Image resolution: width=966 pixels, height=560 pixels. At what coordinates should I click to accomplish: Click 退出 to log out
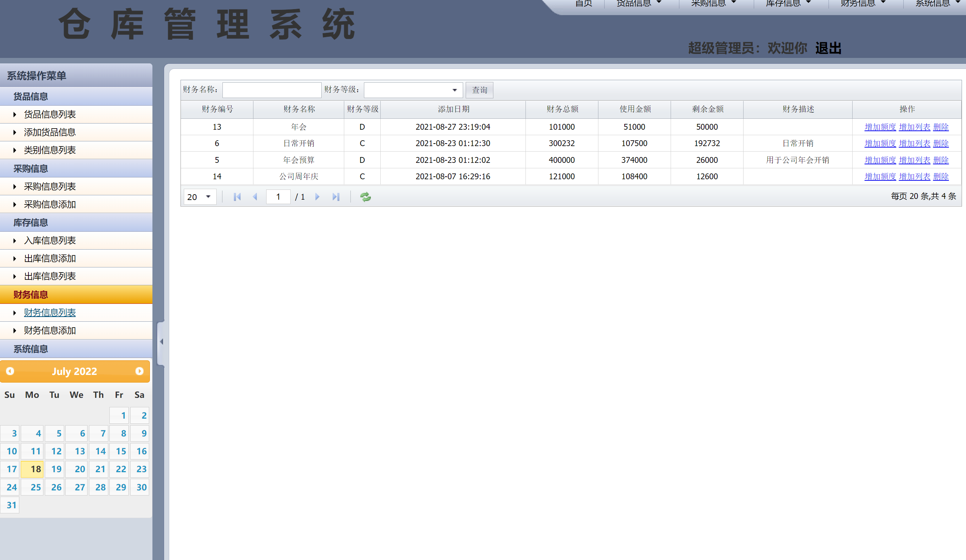click(x=829, y=48)
